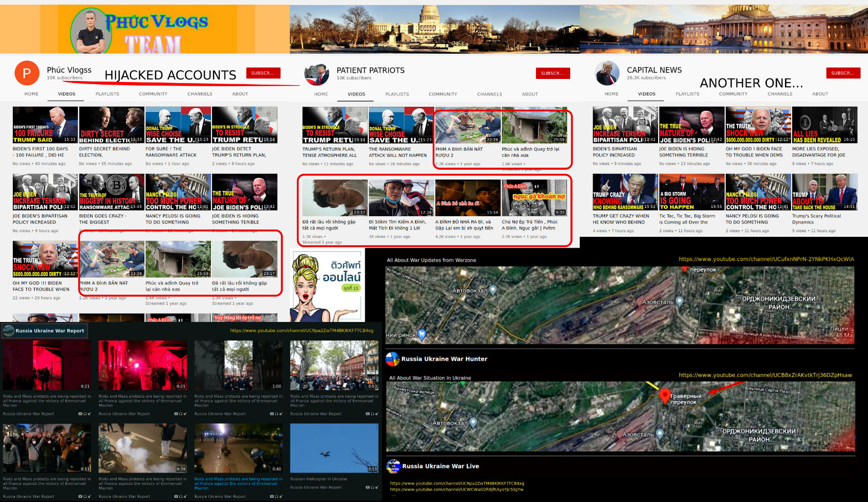Select the Videos tab on Patient Patriots
Viewport: 868px width, 502px height.
(x=356, y=94)
